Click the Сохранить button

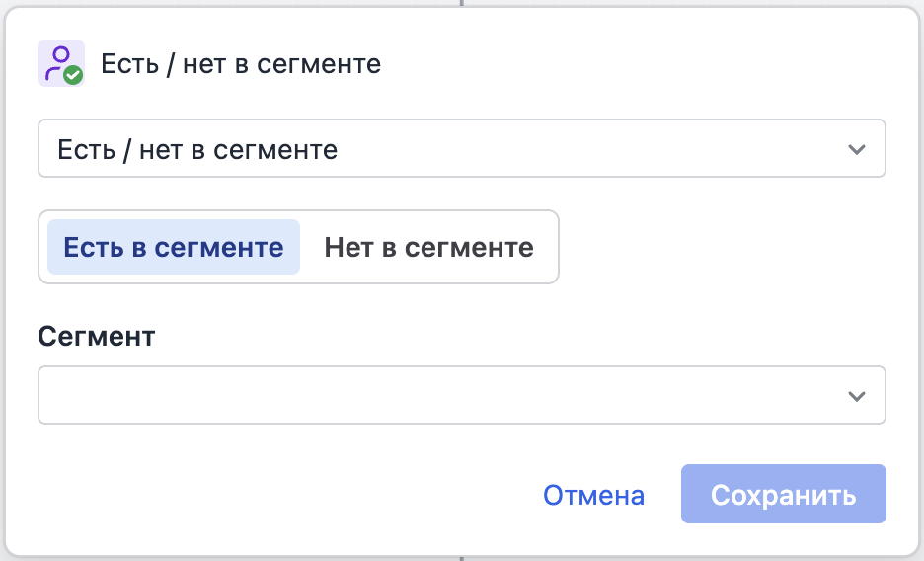(x=783, y=494)
